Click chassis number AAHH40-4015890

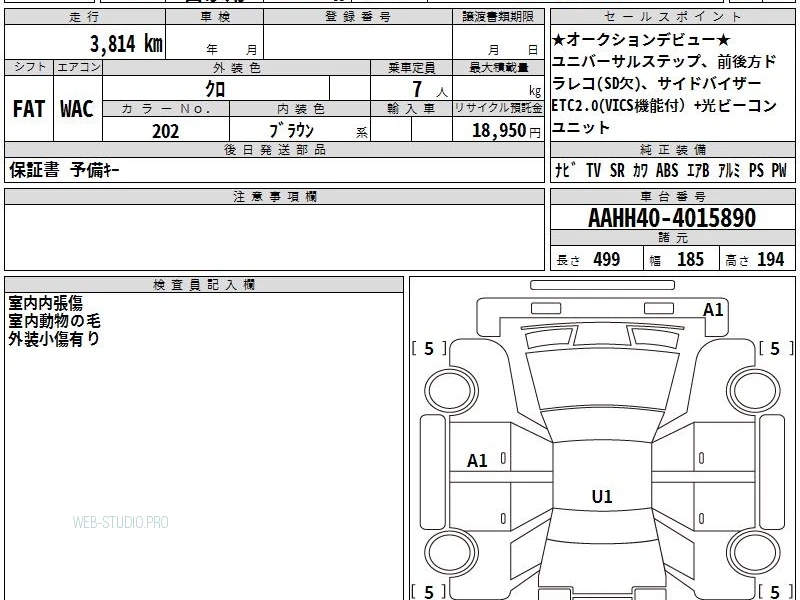pos(672,218)
